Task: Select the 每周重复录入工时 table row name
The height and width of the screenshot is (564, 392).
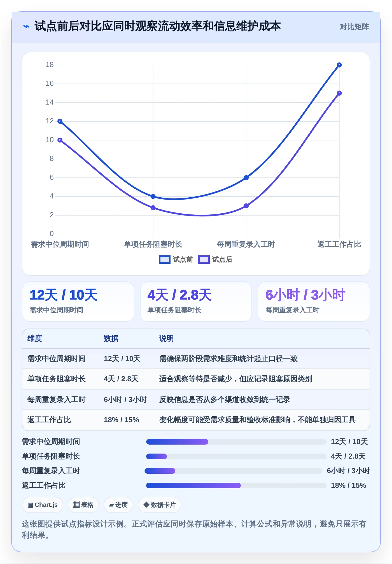Action: 56,400
